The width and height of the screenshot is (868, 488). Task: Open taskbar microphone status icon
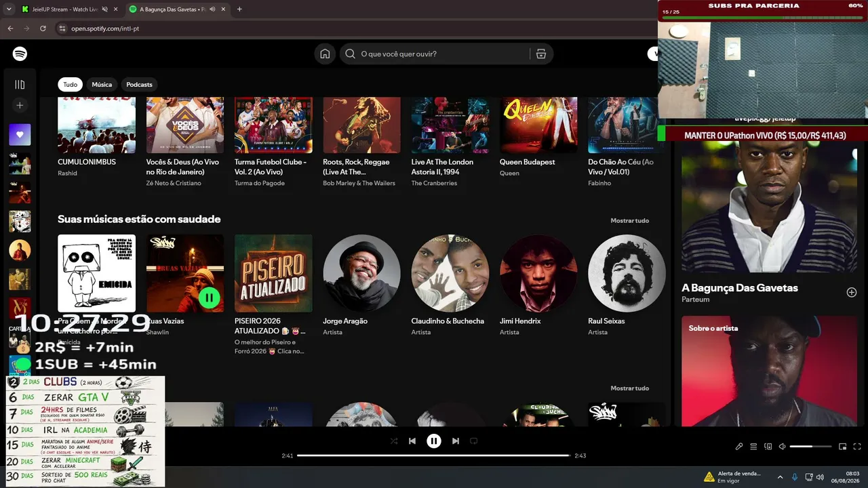pyautogui.click(x=795, y=477)
